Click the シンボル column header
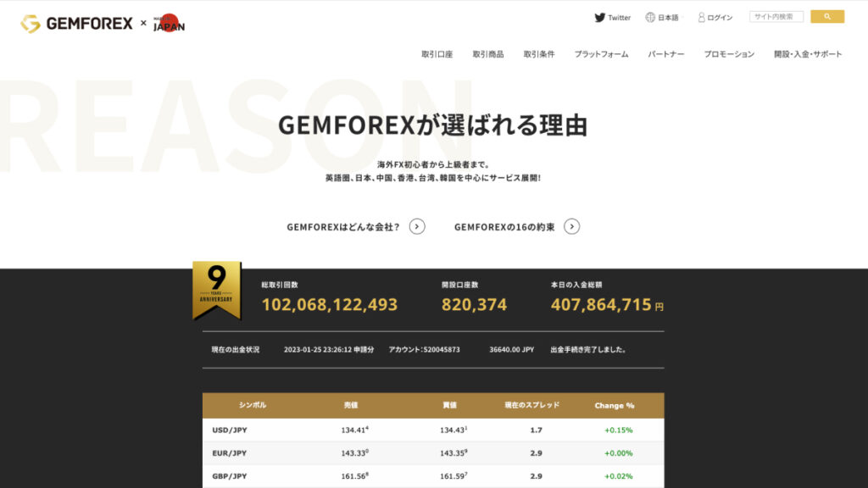This screenshot has width=868, height=488. (x=253, y=405)
